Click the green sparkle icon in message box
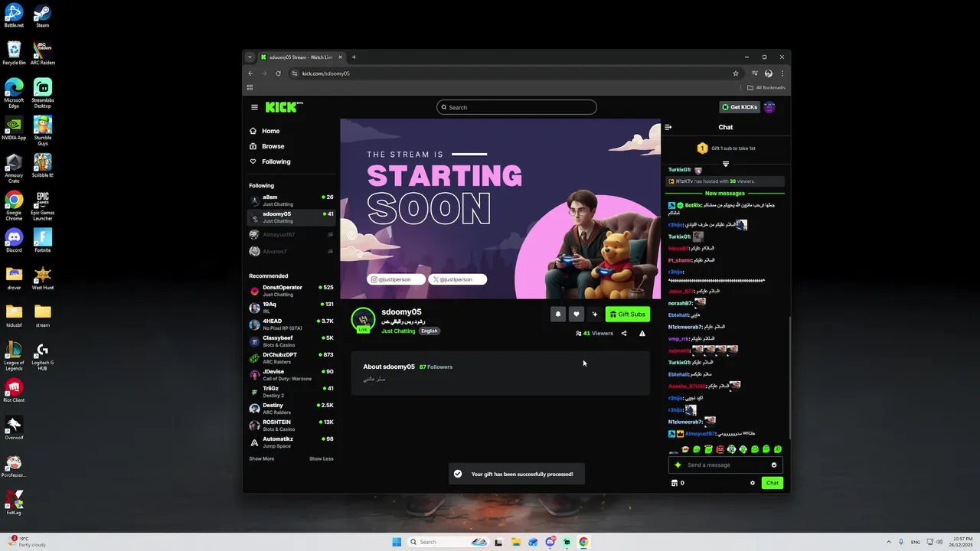Viewport: 980px width, 551px height. click(x=678, y=465)
